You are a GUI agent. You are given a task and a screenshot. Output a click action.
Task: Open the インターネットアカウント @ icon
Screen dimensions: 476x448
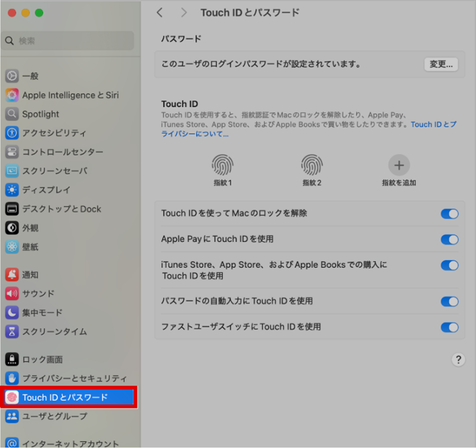(x=12, y=443)
